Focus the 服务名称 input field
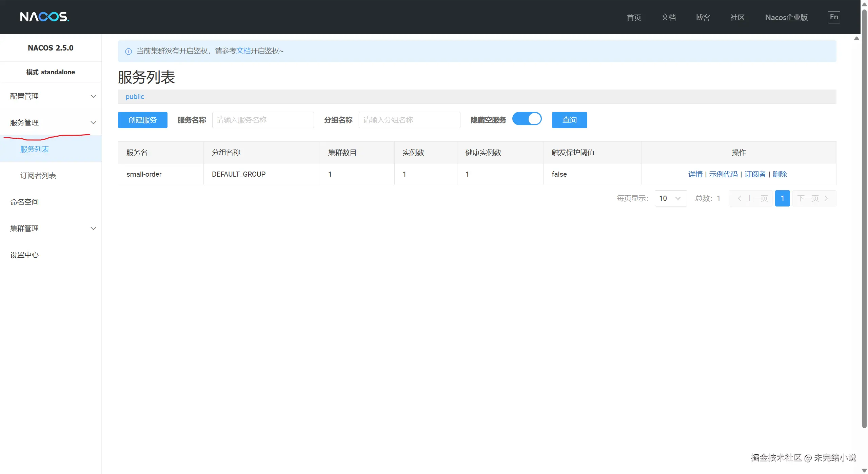The width and height of the screenshot is (868, 474). click(263, 120)
